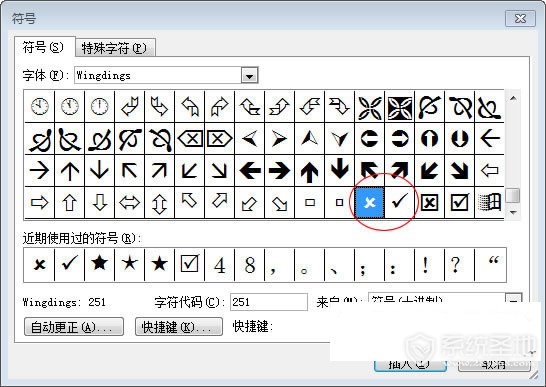The width and height of the screenshot is (546, 387).
Task: Click scroll up arrow of symbol grid
Action: pos(513,99)
